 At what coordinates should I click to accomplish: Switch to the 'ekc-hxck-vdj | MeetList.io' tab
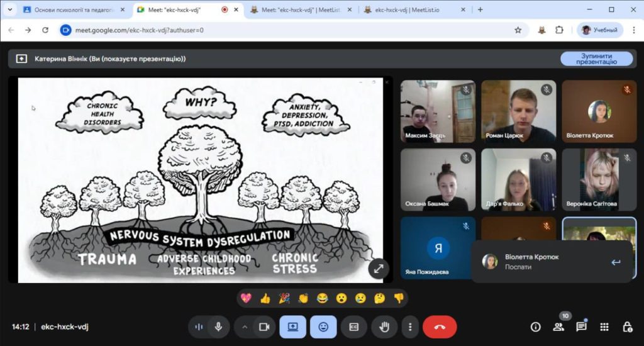pos(415,9)
